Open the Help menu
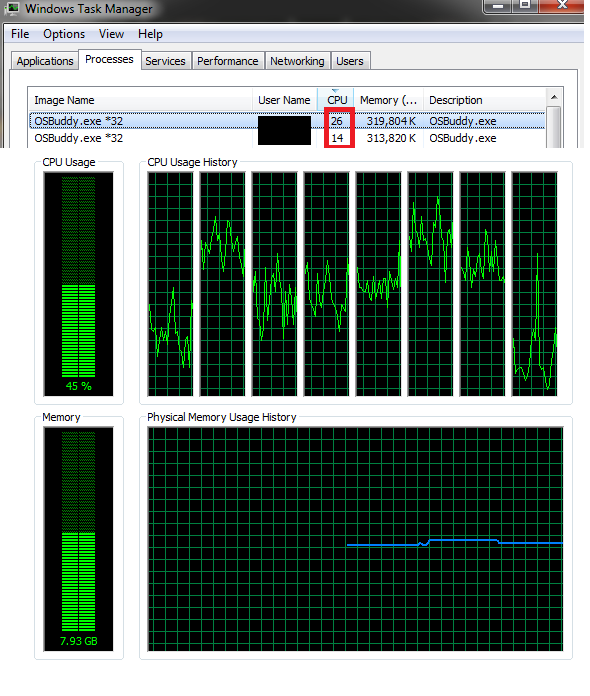The image size is (590, 696). pyautogui.click(x=150, y=34)
